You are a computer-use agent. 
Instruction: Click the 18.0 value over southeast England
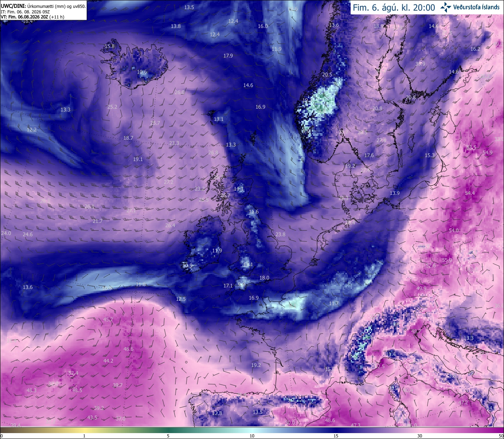[x=264, y=278]
